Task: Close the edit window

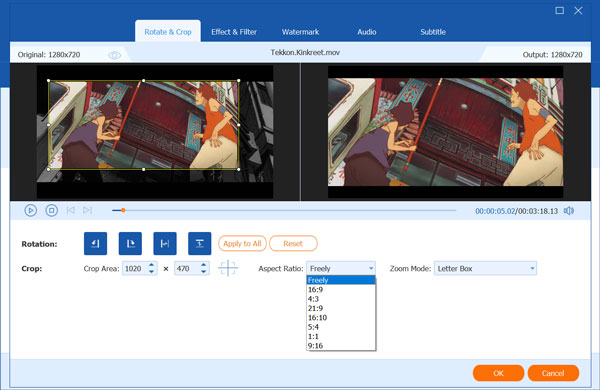Action: pyautogui.click(x=578, y=11)
